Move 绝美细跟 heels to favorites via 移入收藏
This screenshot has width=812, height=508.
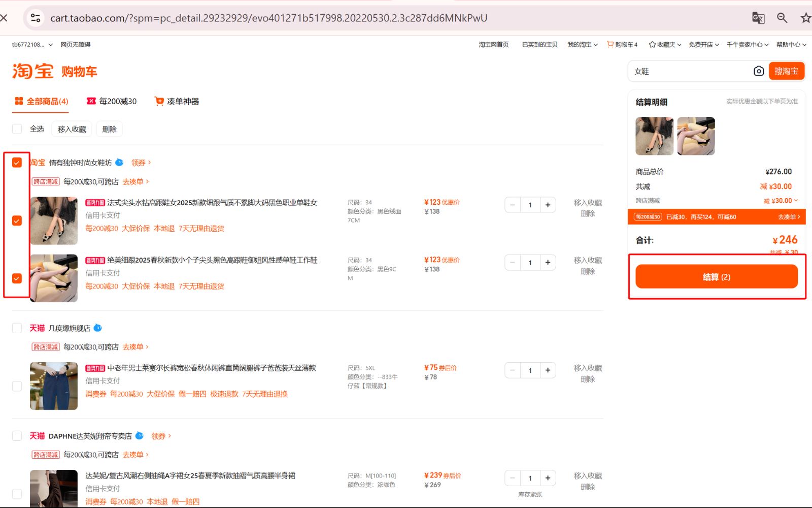pyautogui.click(x=588, y=260)
